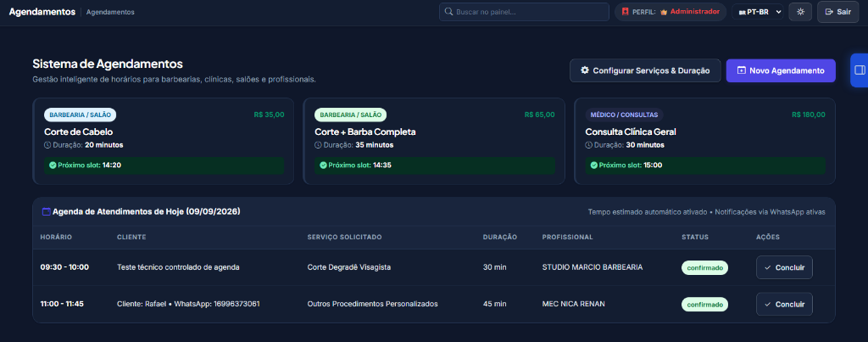The image size is (868, 342).
Task: Click the confirmado badge for MEC NICA RENAN
Action: click(704, 305)
